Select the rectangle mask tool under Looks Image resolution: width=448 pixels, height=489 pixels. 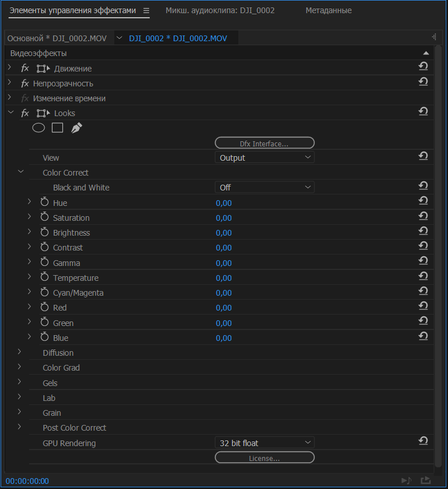tap(57, 128)
